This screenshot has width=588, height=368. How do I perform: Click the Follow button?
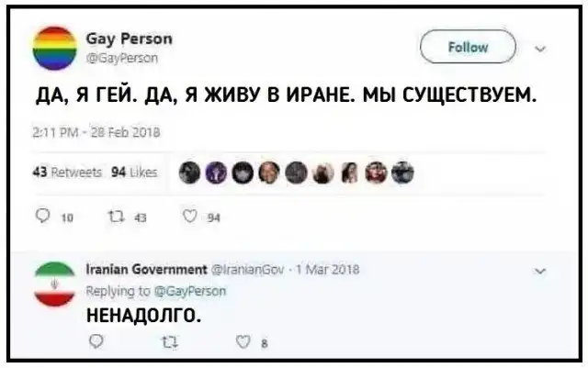468,47
